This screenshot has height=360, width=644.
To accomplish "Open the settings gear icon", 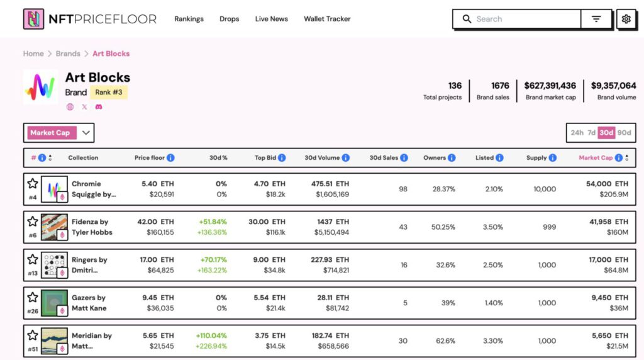I will 626,19.
